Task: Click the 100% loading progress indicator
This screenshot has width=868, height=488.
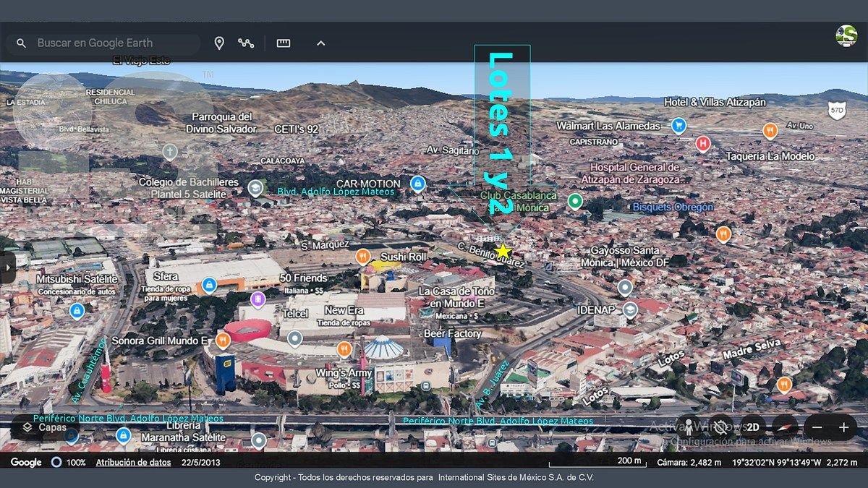Action: (x=69, y=463)
